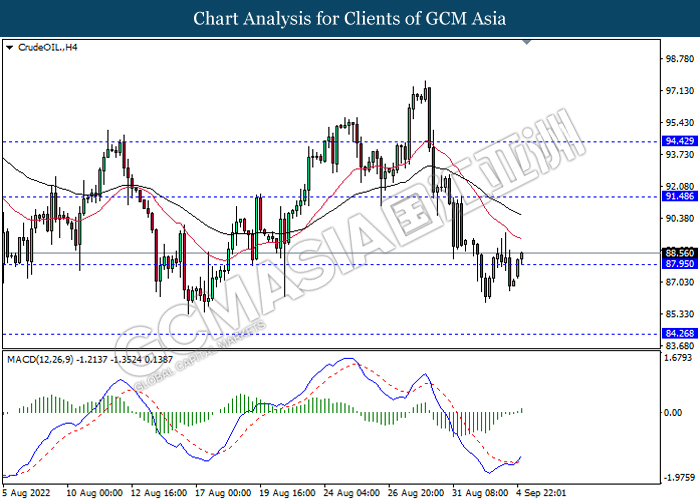Click the current price label 88.560

[x=679, y=253]
